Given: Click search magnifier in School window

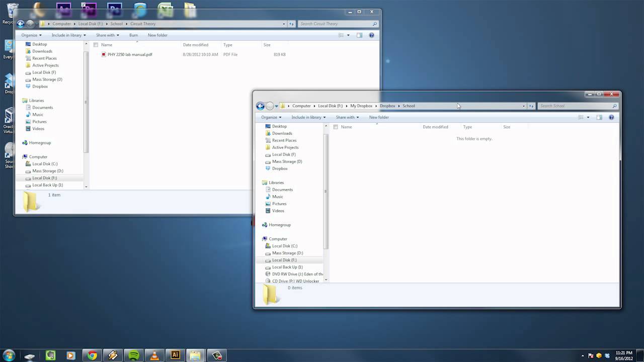Looking at the screenshot, I should pos(614,106).
